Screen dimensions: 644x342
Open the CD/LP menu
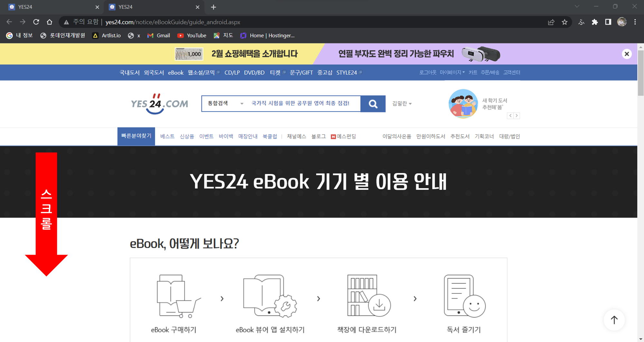click(232, 73)
